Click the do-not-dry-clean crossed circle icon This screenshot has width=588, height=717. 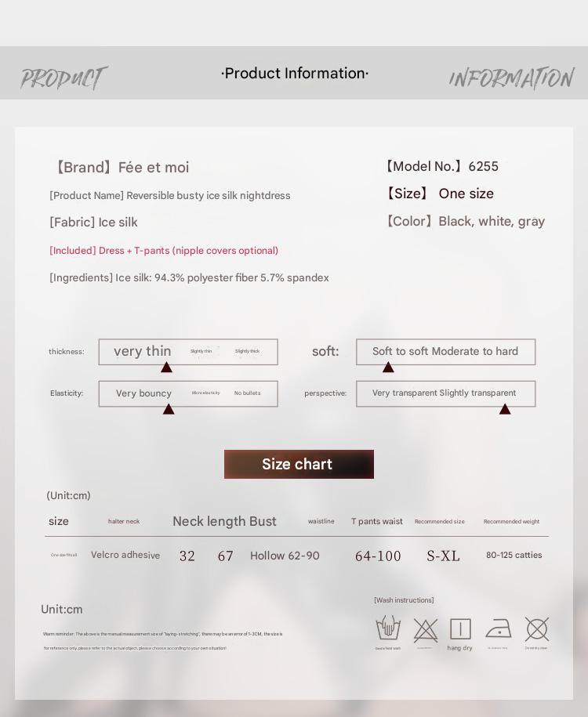[x=537, y=628]
